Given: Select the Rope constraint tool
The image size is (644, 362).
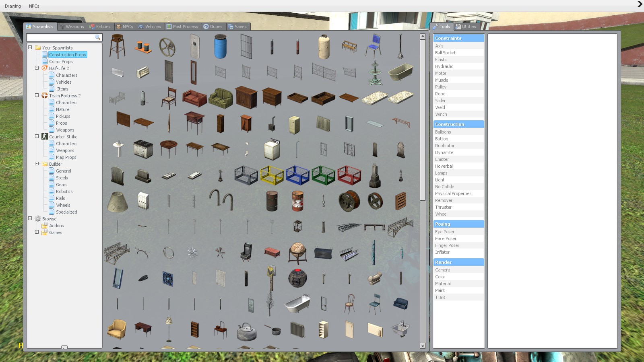Looking at the screenshot, I should click(458, 94).
